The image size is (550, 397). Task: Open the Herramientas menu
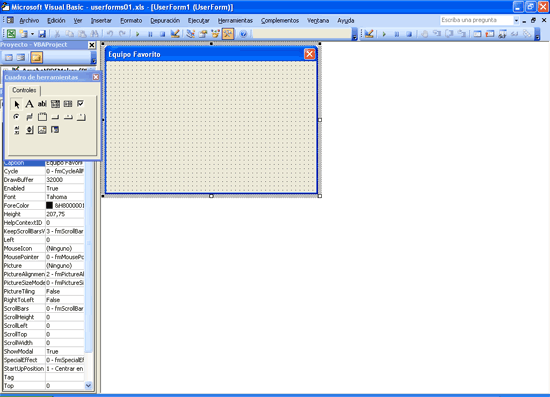click(235, 21)
